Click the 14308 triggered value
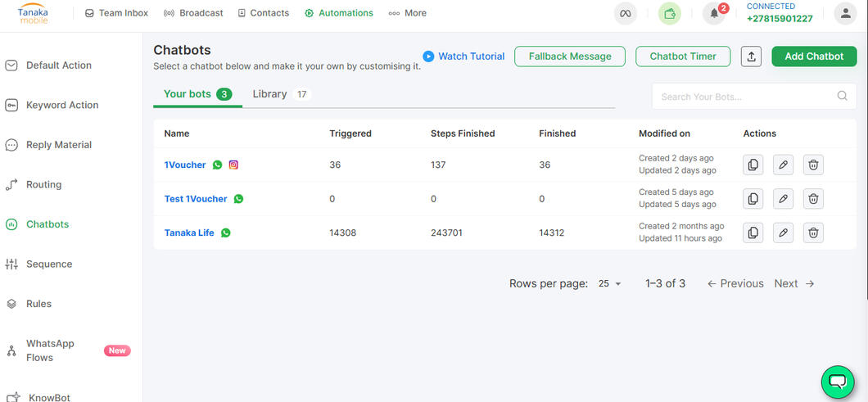 (342, 233)
